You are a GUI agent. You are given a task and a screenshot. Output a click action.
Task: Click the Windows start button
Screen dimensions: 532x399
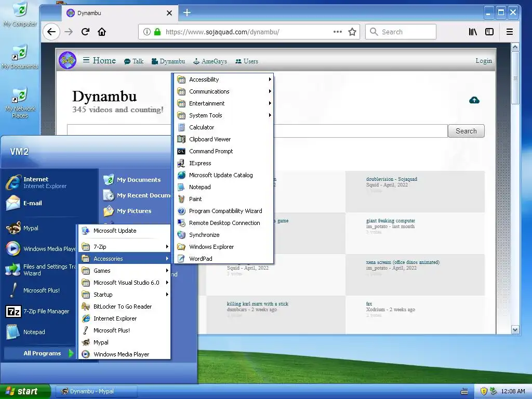pyautogui.click(x=25, y=391)
